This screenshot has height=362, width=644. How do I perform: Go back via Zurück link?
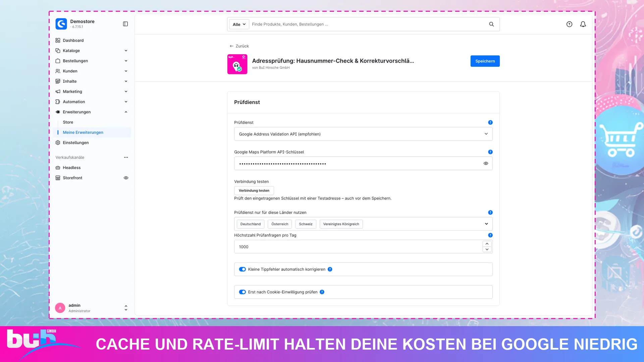coord(239,46)
